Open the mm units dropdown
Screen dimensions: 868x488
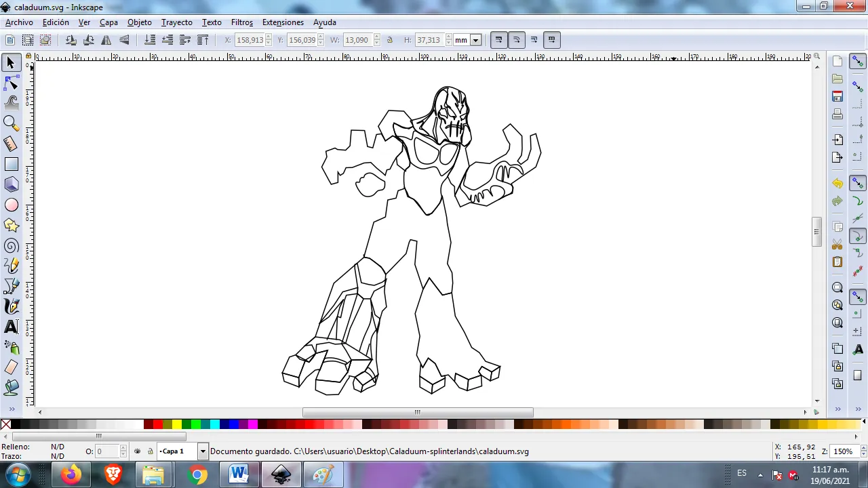click(x=475, y=40)
